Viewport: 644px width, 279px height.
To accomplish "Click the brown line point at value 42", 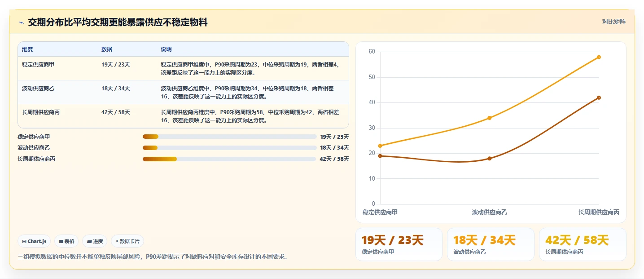I will [599, 97].
